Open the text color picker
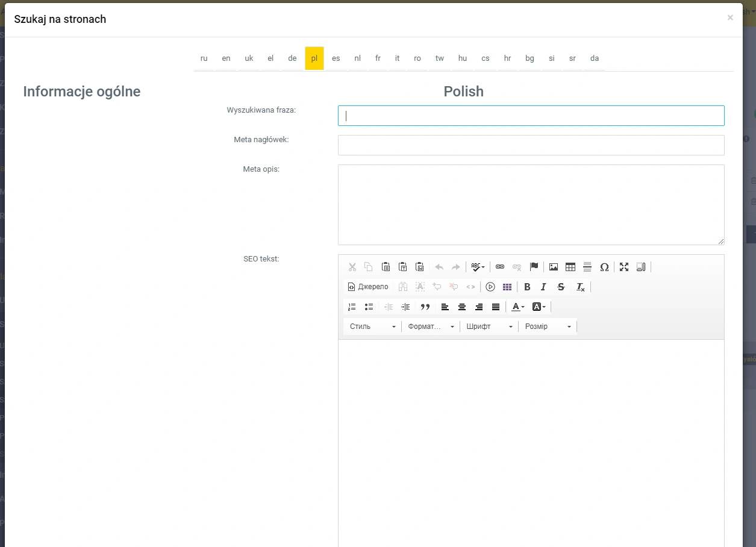 [x=517, y=307]
